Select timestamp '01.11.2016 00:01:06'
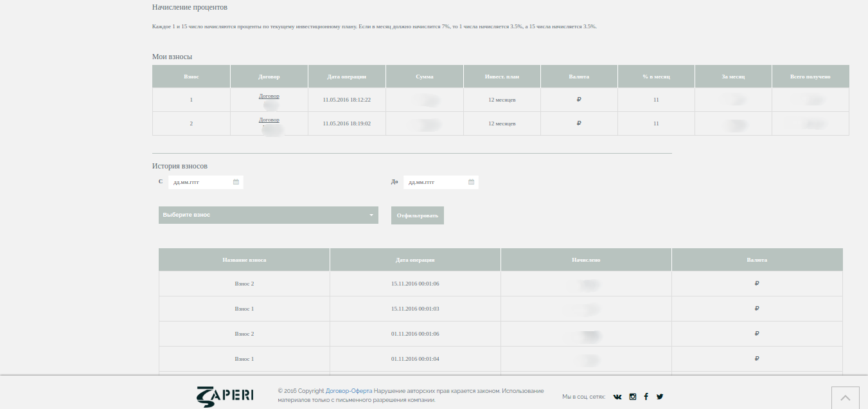This screenshot has height=409, width=868. tap(415, 334)
